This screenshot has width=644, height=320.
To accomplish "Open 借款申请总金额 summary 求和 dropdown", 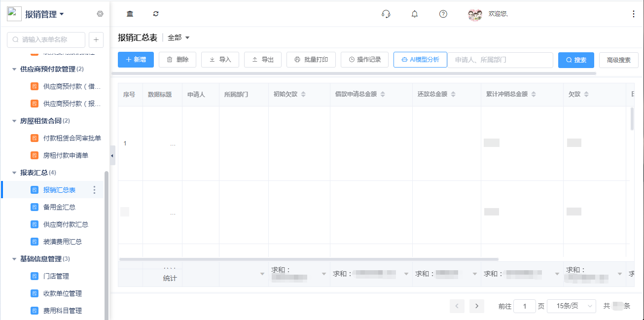I will click(406, 274).
